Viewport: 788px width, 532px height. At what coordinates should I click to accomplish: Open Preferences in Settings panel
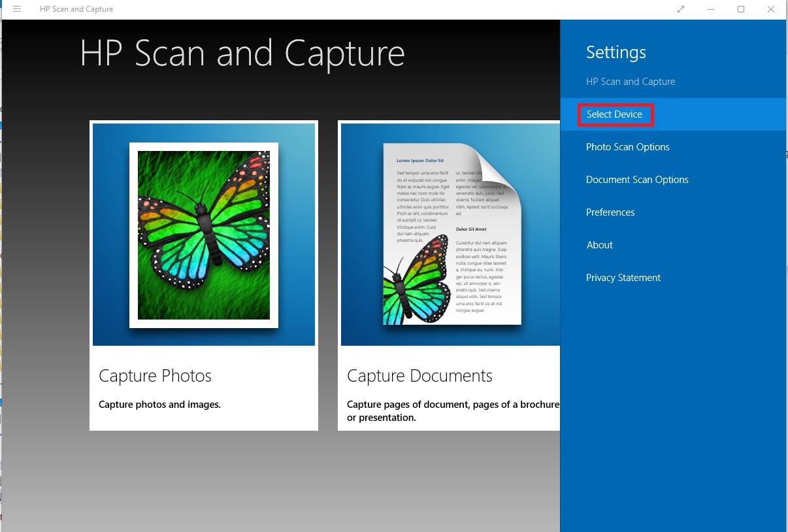point(674,212)
